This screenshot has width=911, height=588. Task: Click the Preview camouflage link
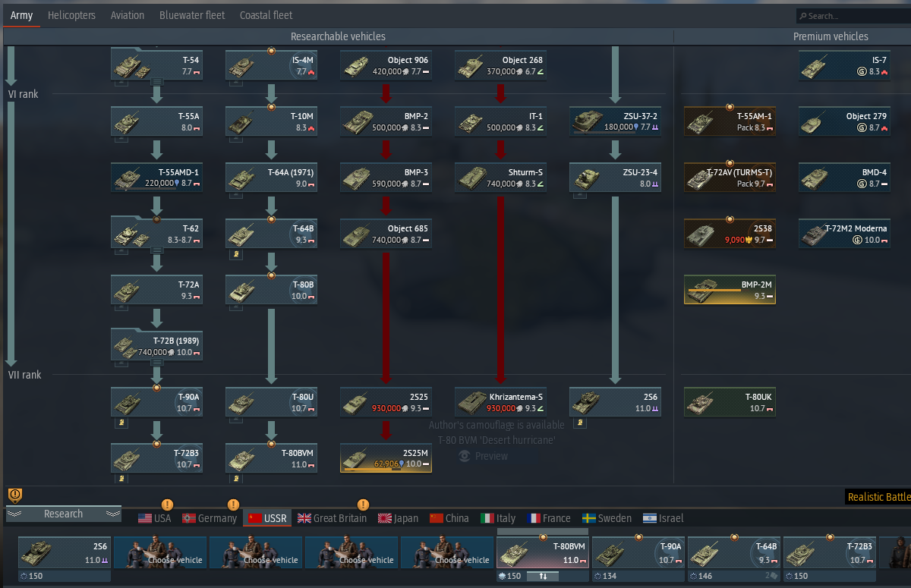pyautogui.click(x=483, y=456)
